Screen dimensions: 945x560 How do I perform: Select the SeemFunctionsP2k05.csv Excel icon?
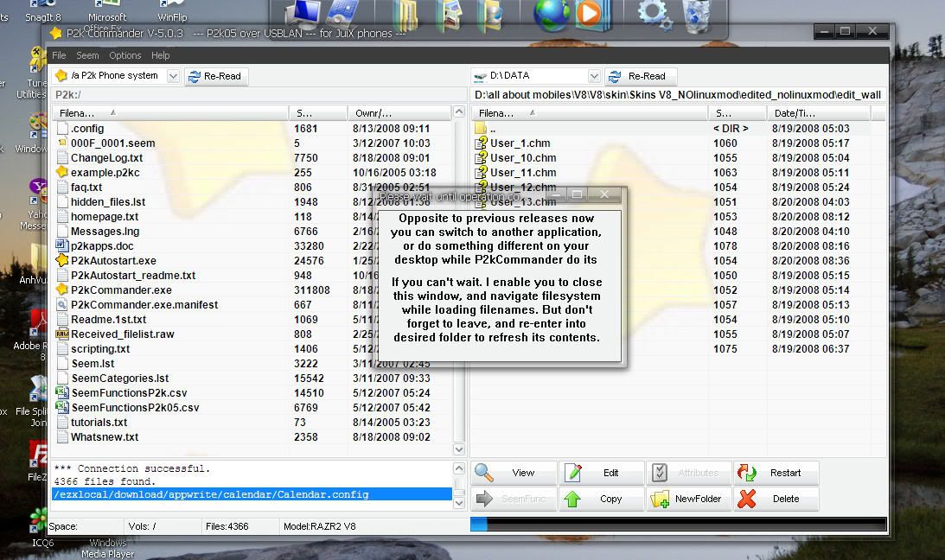(62, 407)
